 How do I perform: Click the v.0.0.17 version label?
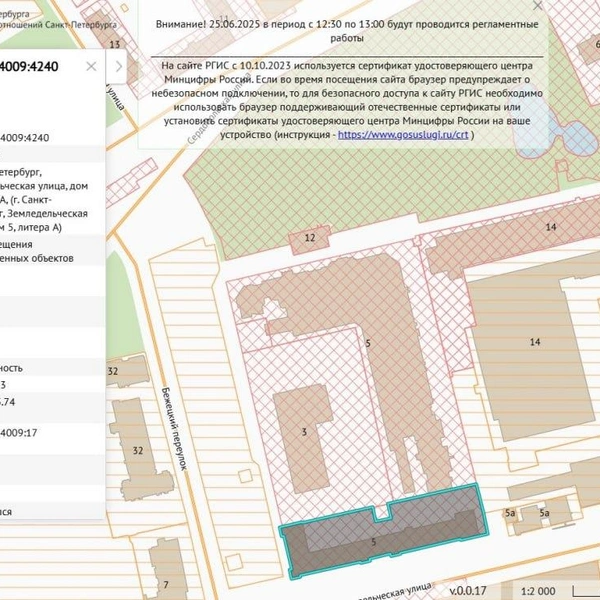(468, 590)
